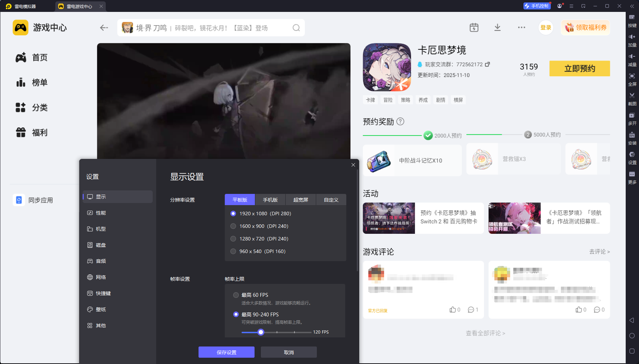Switch to the 手机版 resolution tab

click(270, 200)
